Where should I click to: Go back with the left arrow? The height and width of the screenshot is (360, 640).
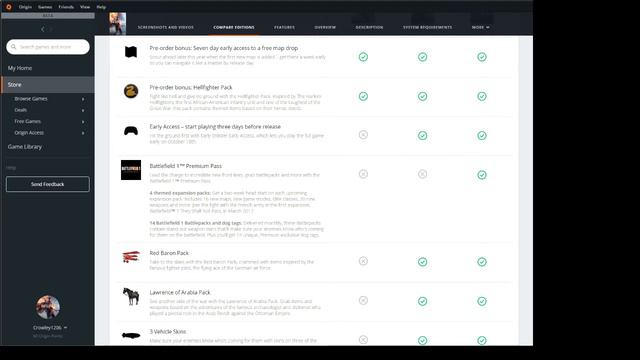tap(43, 29)
